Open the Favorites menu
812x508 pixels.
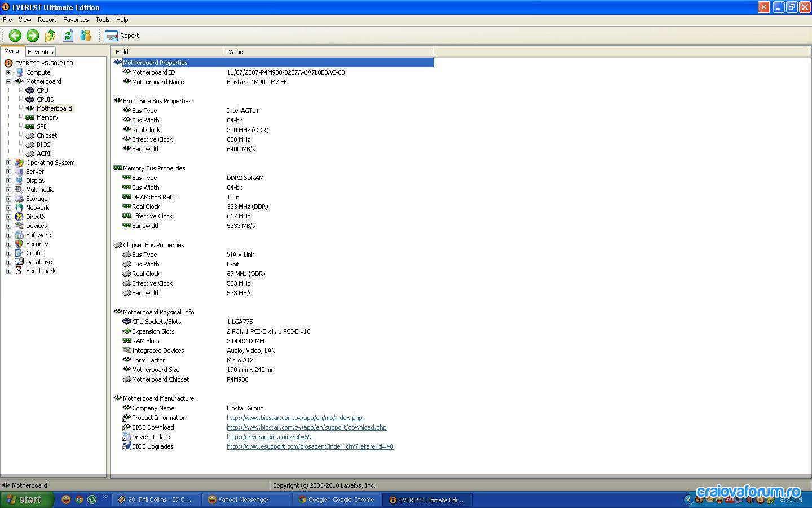76,20
